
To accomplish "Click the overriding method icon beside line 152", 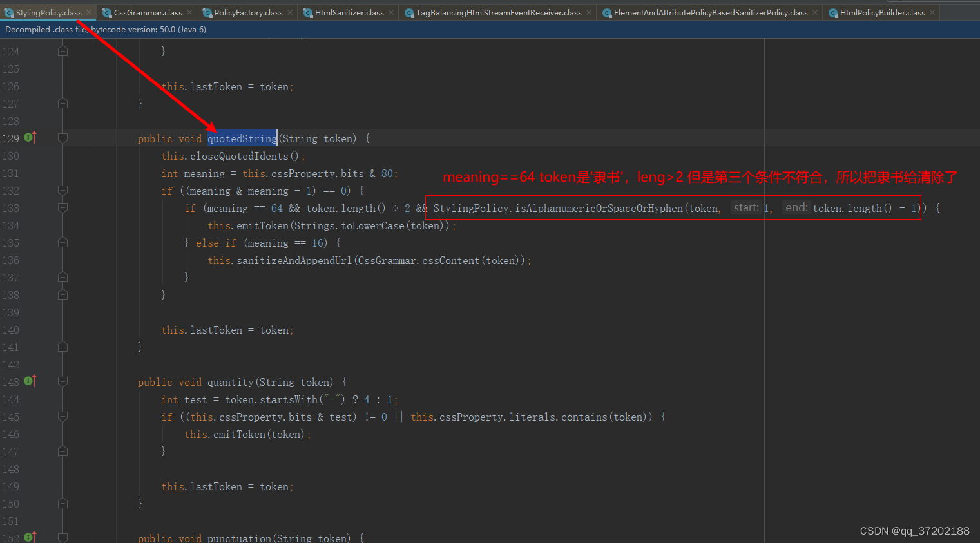I will [x=30, y=536].
